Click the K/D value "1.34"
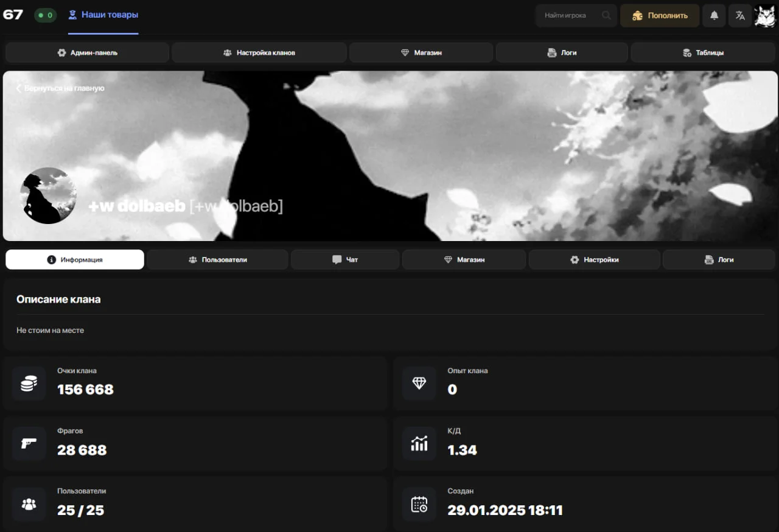This screenshot has height=532, width=779. pyautogui.click(x=462, y=450)
